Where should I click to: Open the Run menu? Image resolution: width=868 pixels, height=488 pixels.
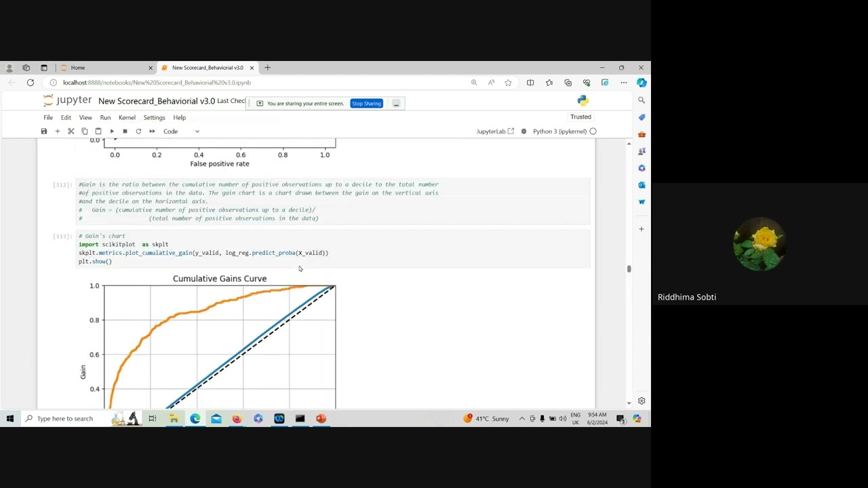coord(105,117)
